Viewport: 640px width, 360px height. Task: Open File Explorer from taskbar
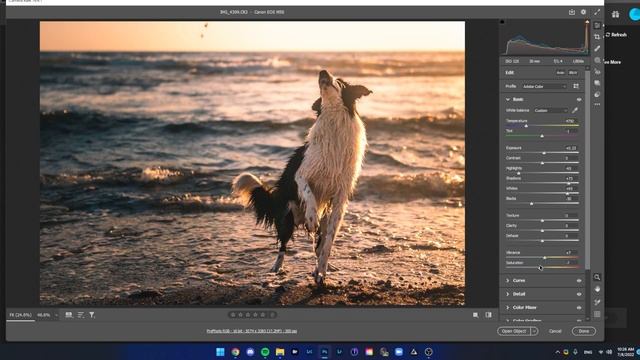[280, 352]
